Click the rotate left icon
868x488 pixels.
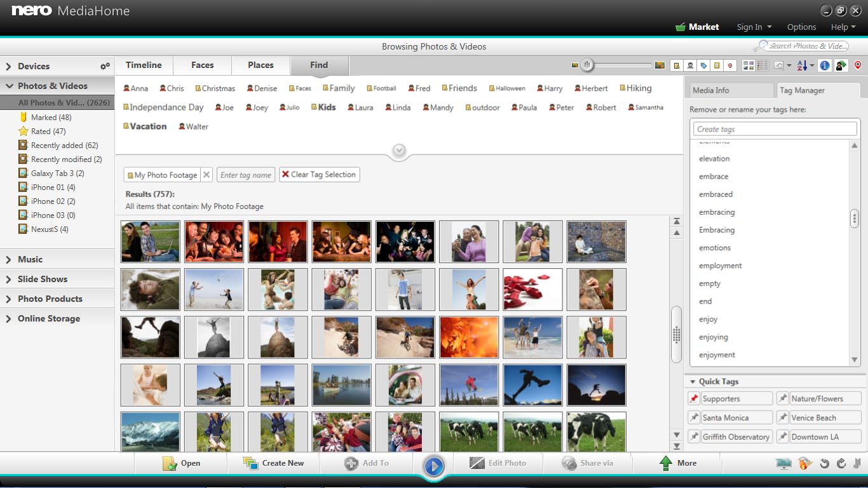pyautogui.click(x=825, y=463)
